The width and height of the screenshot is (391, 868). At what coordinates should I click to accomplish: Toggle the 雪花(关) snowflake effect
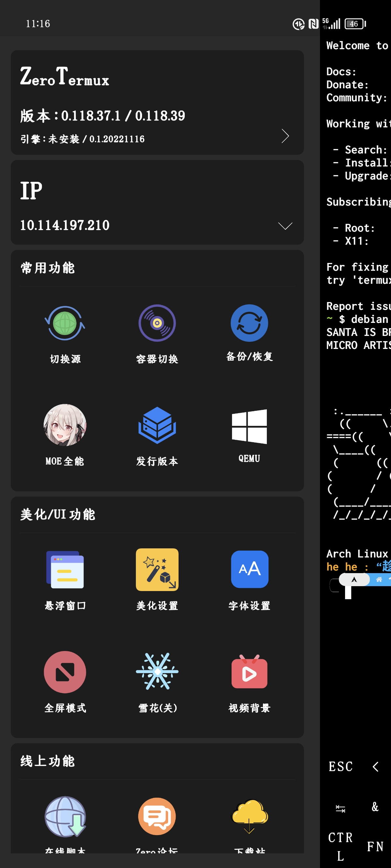[157, 672]
